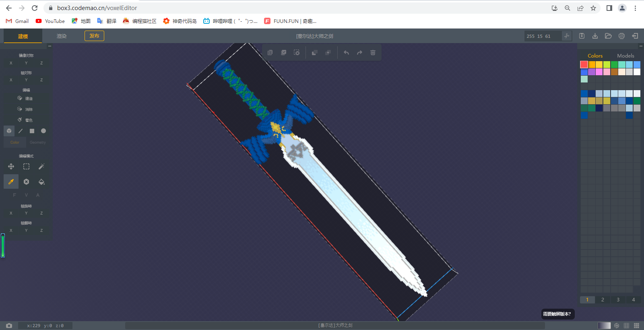Activate the eyedropper color picker tool
Screen dimensions: 644x330
11,182
